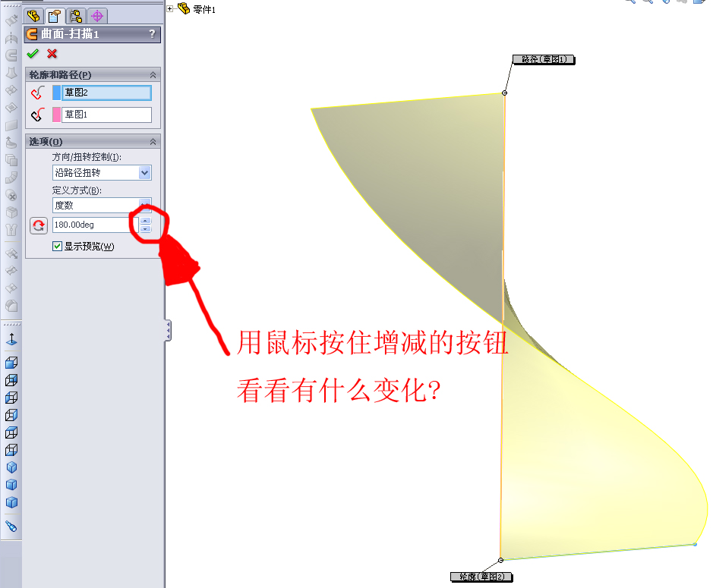Click the Revolved Surface tool icon
Viewport: 713px width, 588px height.
tap(11, 38)
